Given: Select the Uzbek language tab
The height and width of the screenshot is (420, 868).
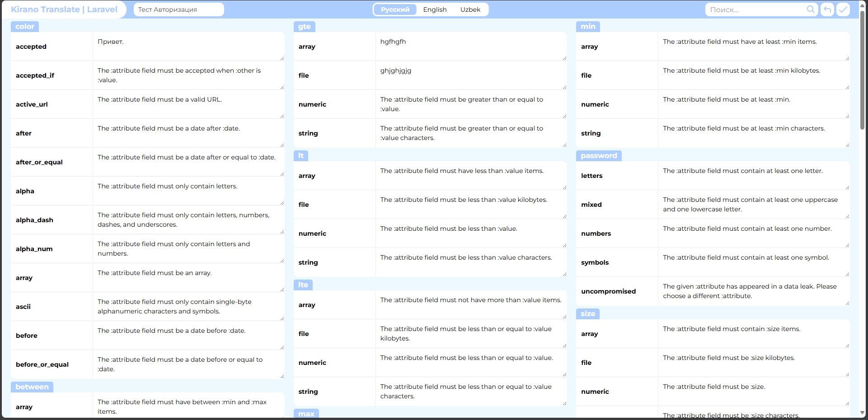Looking at the screenshot, I should coord(470,9).
